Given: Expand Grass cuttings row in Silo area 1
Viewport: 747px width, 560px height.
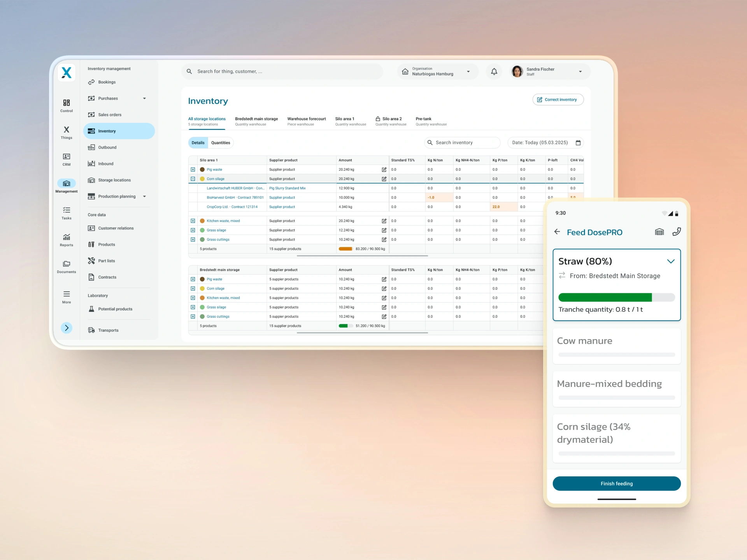Looking at the screenshot, I should click(193, 240).
